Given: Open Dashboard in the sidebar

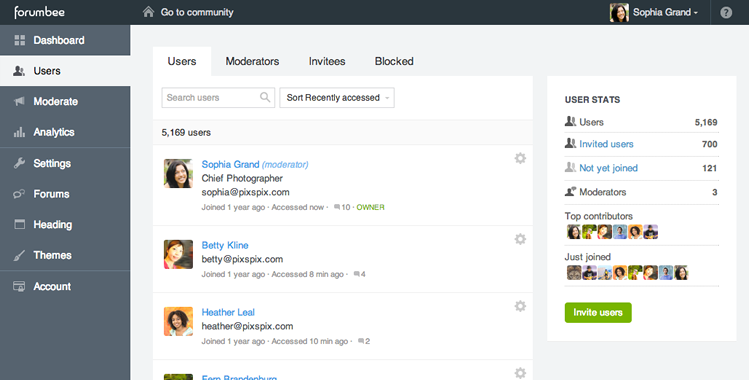Looking at the screenshot, I should (65, 40).
